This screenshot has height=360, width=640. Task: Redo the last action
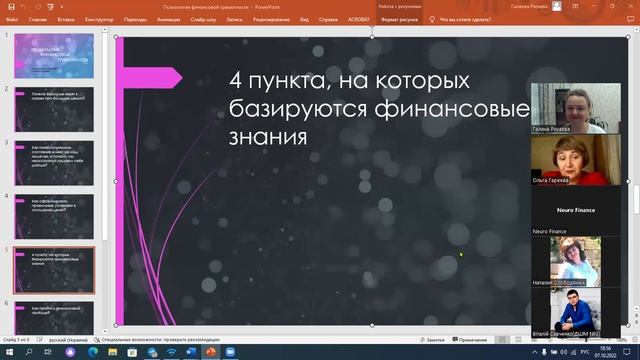(x=38, y=7)
